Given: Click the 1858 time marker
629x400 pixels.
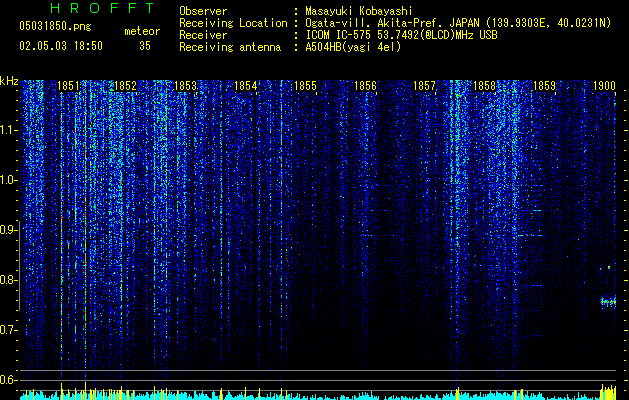Looking at the screenshot, I should point(485,86).
